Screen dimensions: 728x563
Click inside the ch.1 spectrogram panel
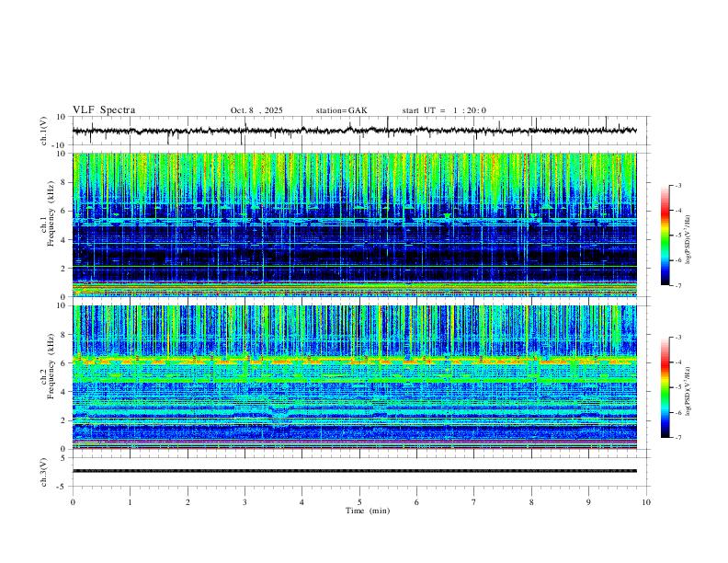[x=355, y=224]
